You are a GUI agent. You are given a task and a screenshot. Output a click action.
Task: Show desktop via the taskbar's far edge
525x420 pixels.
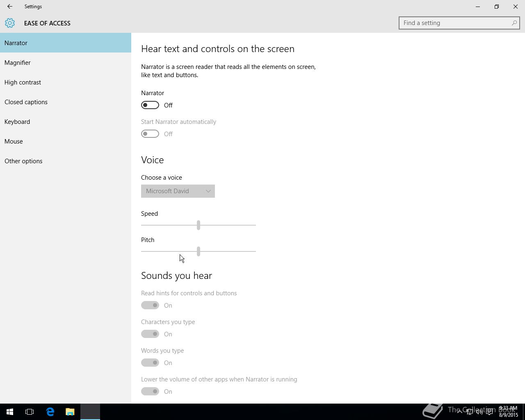click(524, 412)
